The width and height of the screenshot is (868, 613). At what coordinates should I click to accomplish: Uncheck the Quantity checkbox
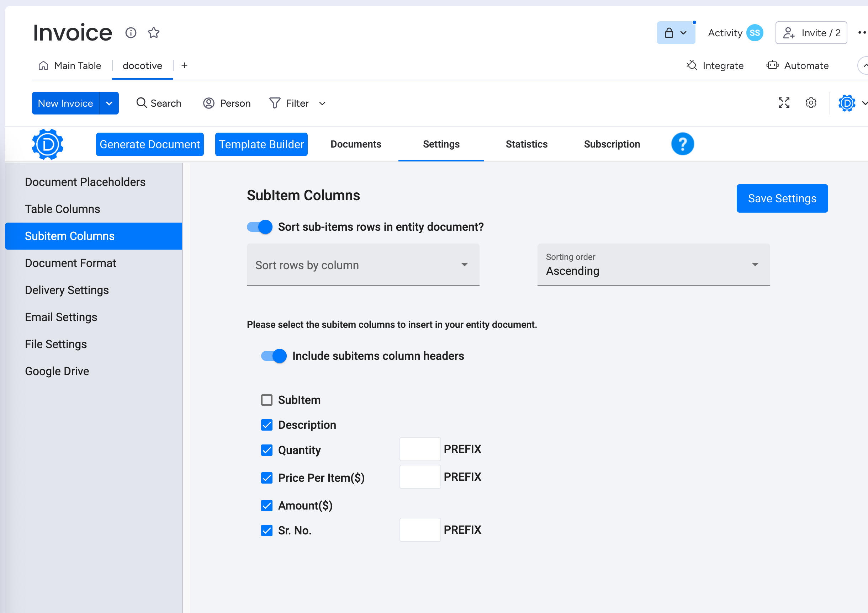[x=267, y=450]
